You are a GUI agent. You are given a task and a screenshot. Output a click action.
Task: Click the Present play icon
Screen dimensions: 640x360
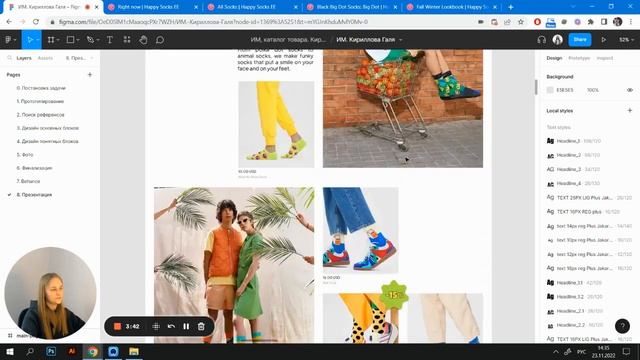(x=603, y=40)
